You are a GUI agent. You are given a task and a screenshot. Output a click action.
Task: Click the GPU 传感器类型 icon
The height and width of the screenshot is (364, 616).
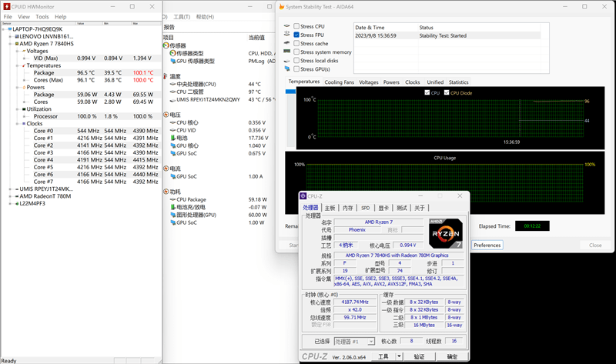tap(172, 61)
